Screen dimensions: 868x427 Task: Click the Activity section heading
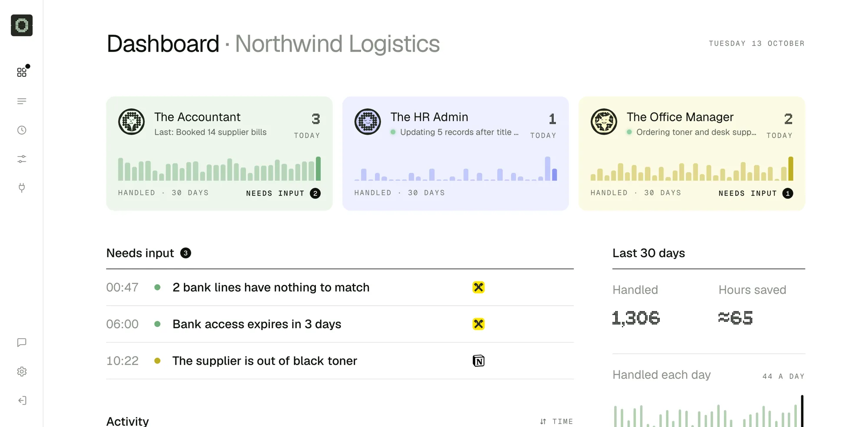128,421
